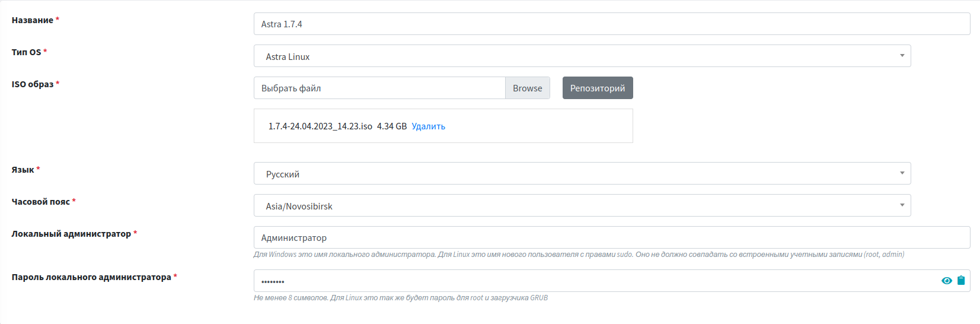The width and height of the screenshot is (980, 324).
Task: Select the file name 1.7.4-24.04.2023_14.23.iso
Action: (320, 126)
